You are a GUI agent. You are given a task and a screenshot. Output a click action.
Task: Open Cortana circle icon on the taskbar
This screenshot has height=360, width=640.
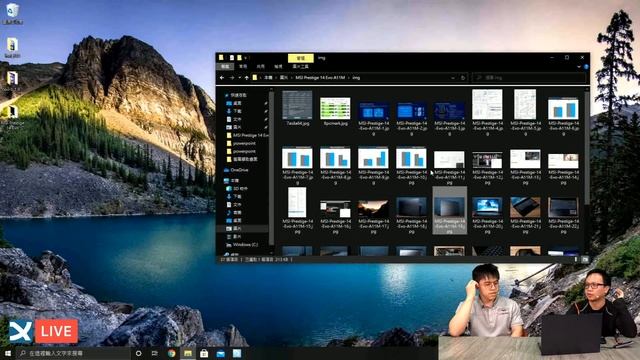pyautogui.click(x=139, y=353)
